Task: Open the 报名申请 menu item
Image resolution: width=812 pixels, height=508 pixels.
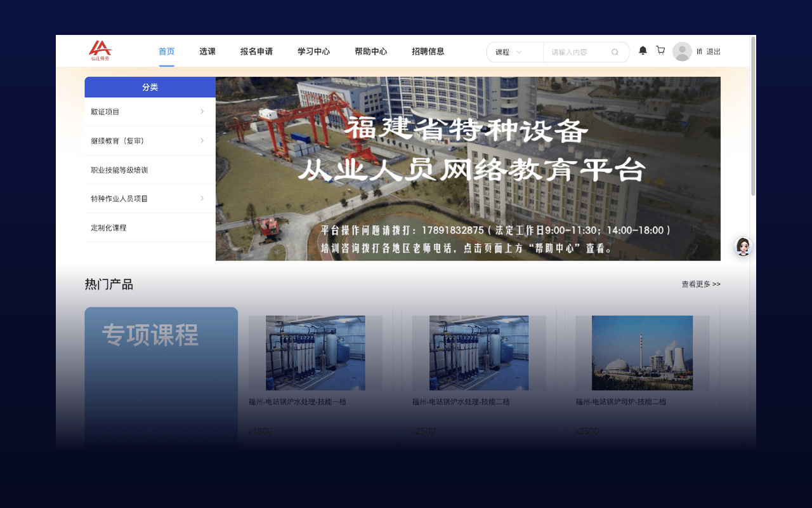Action: pyautogui.click(x=256, y=51)
